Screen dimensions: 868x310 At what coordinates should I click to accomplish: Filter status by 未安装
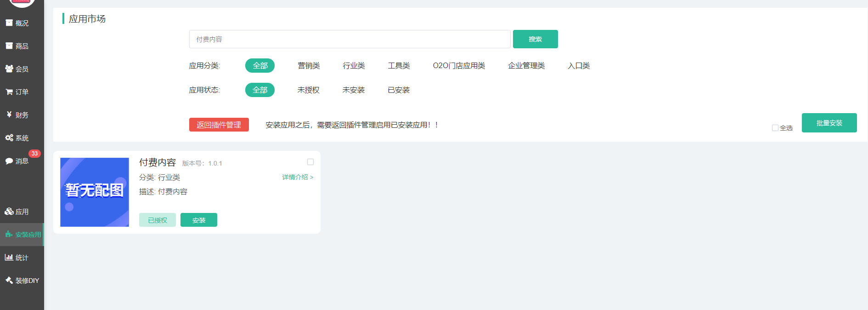pos(353,90)
